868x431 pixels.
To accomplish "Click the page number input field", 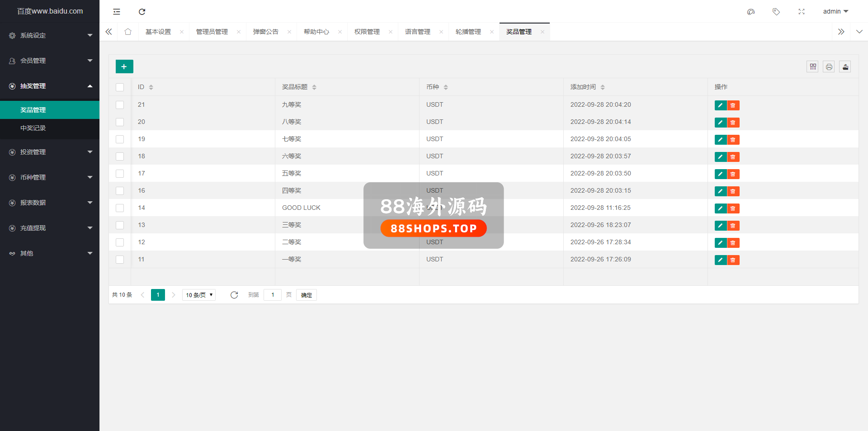I will click(x=273, y=295).
